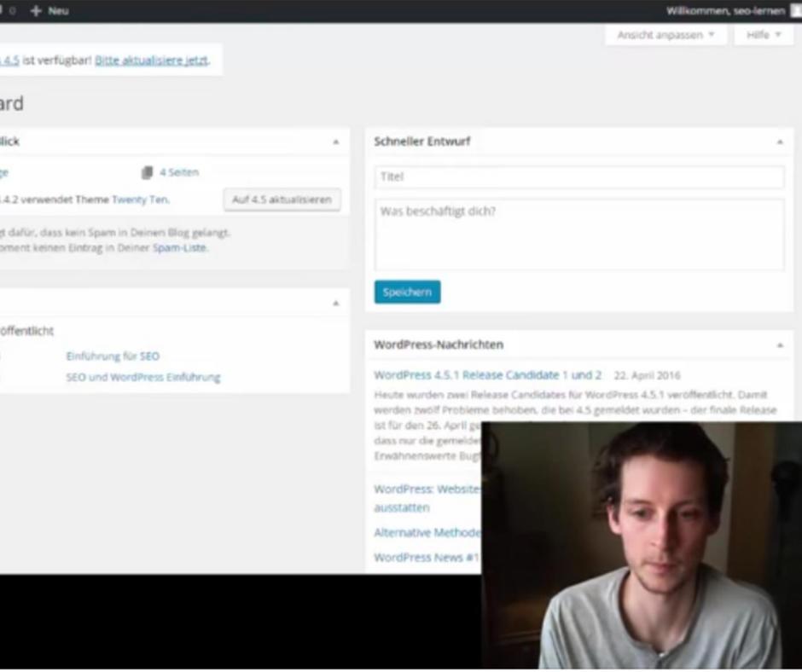Collapse the Aktivität widget arrow
The width and height of the screenshot is (802, 672).
coord(336,304)
